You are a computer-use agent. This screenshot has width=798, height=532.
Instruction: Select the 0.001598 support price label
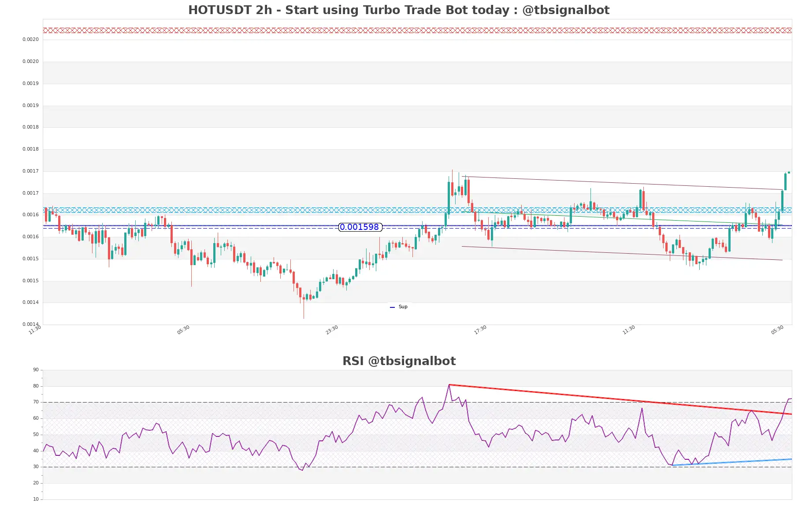[x=360, y=227]
